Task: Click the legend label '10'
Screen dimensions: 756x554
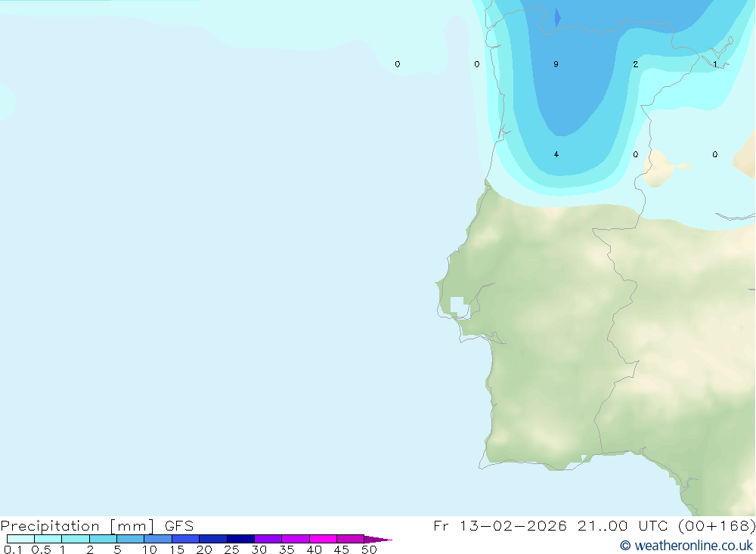Action: [149, 549]
